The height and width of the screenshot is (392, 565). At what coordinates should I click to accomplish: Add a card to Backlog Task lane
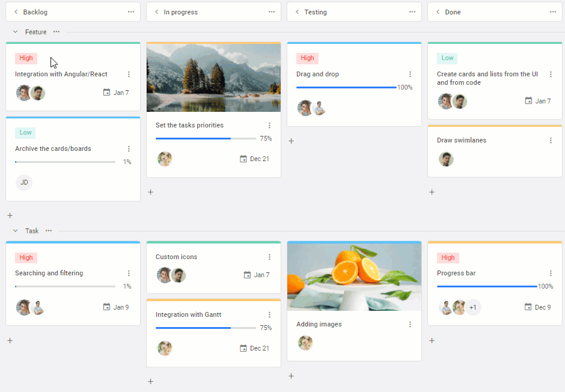[10, 340]
